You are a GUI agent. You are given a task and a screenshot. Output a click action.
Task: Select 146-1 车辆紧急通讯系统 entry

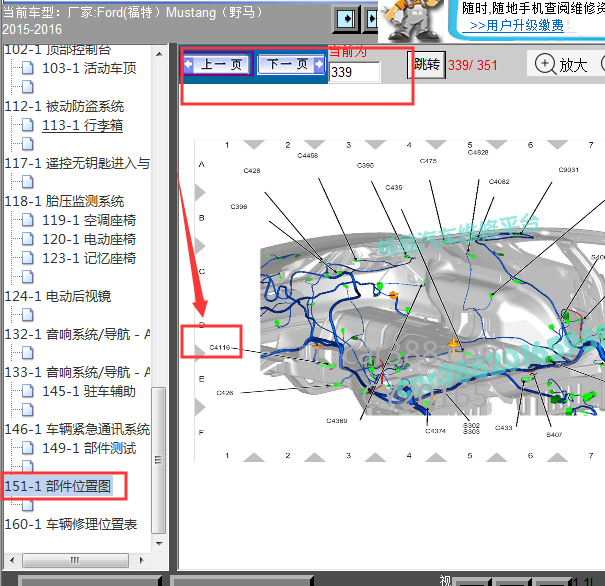click(77, 429)
